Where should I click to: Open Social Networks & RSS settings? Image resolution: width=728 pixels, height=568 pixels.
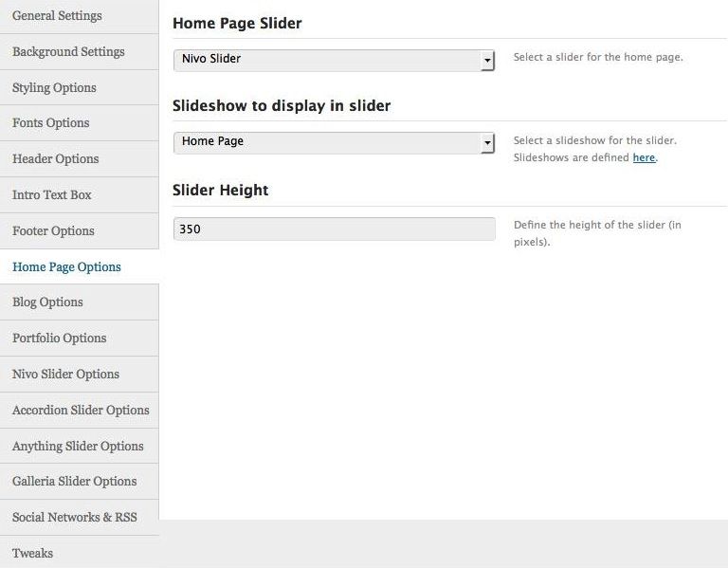pos(74,518)
